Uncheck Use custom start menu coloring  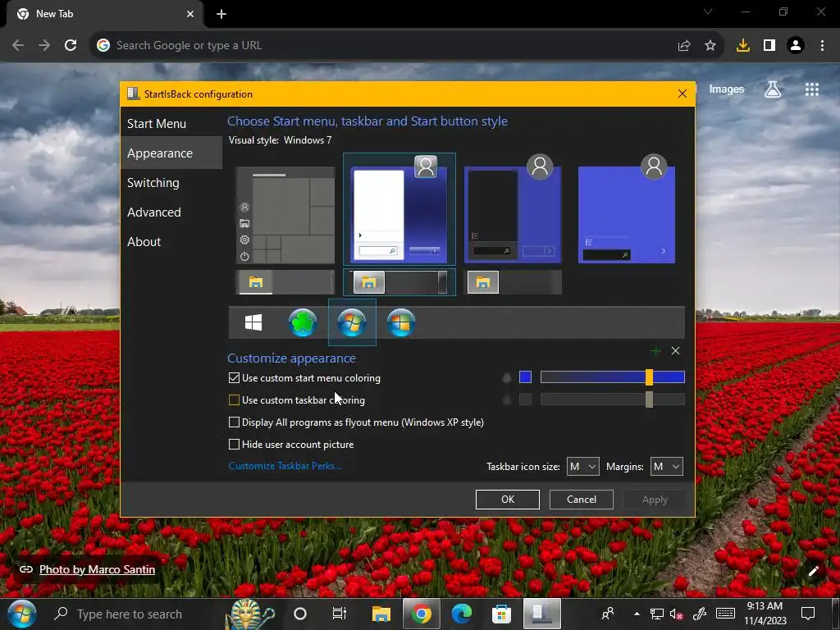235,378
